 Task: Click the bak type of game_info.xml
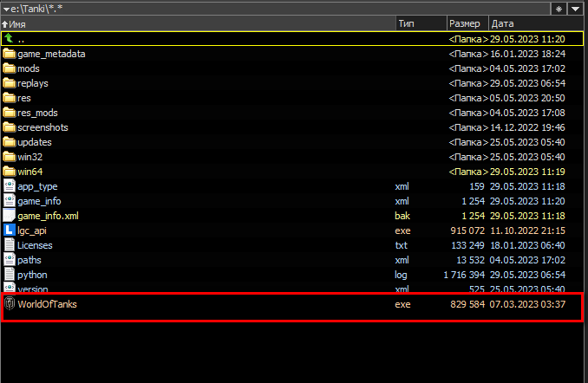402,216
